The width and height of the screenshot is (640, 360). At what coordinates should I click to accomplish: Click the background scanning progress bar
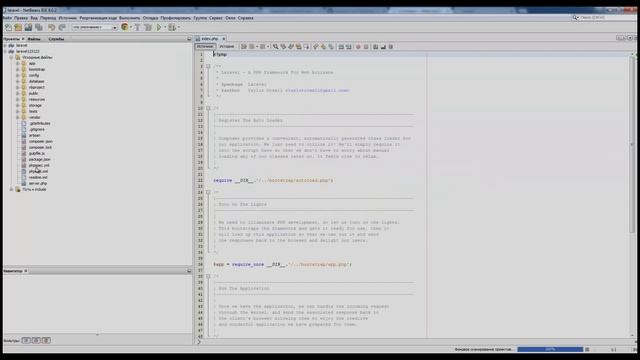550,349
